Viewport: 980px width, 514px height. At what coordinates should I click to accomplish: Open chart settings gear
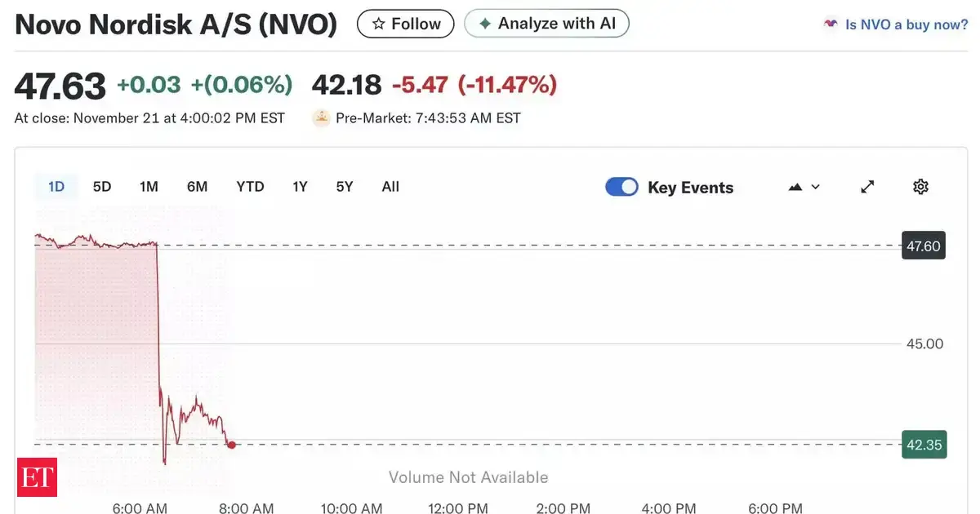pos(920,187)
